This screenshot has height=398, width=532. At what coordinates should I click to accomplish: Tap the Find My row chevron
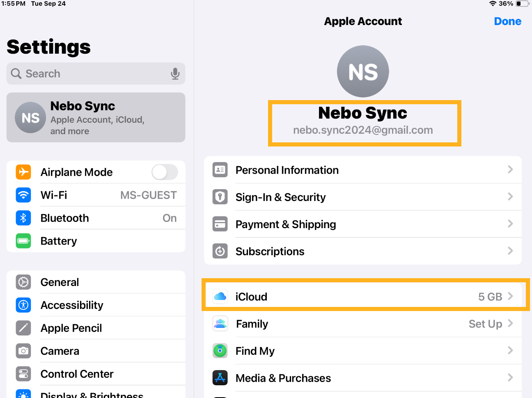pyautogui.click(x=510, y=350)
